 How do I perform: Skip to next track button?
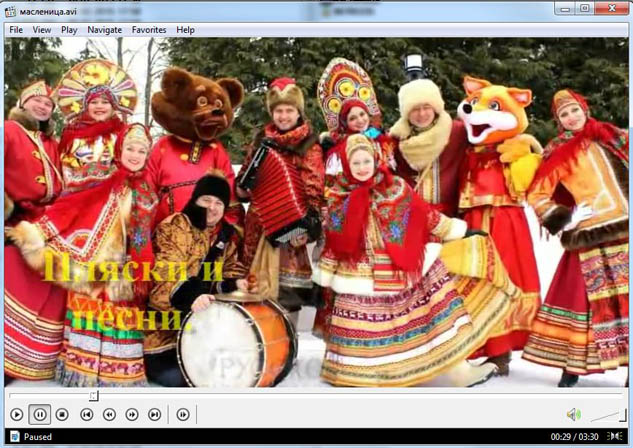coord(155,415)
